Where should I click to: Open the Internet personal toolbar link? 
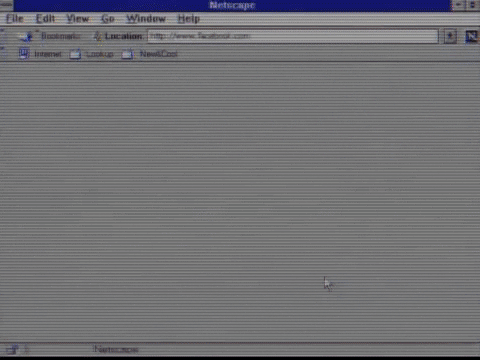pyautogui.click(x=48, y=54)
